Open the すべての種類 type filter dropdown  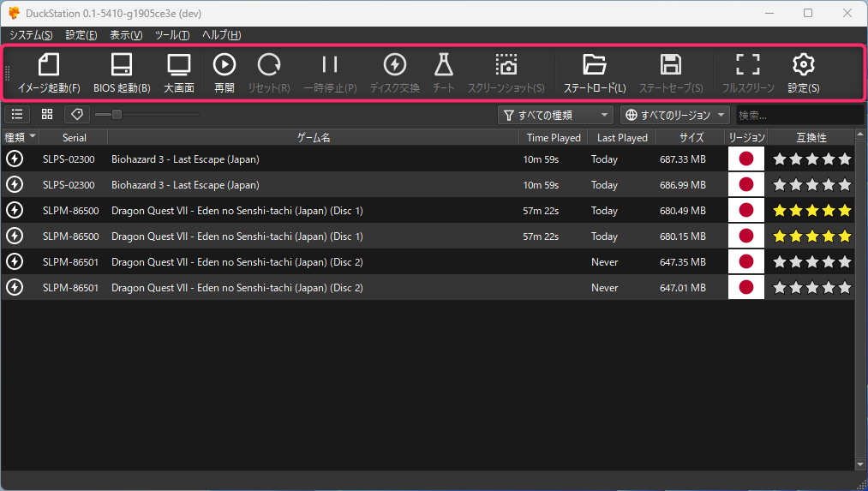(555, 115)
